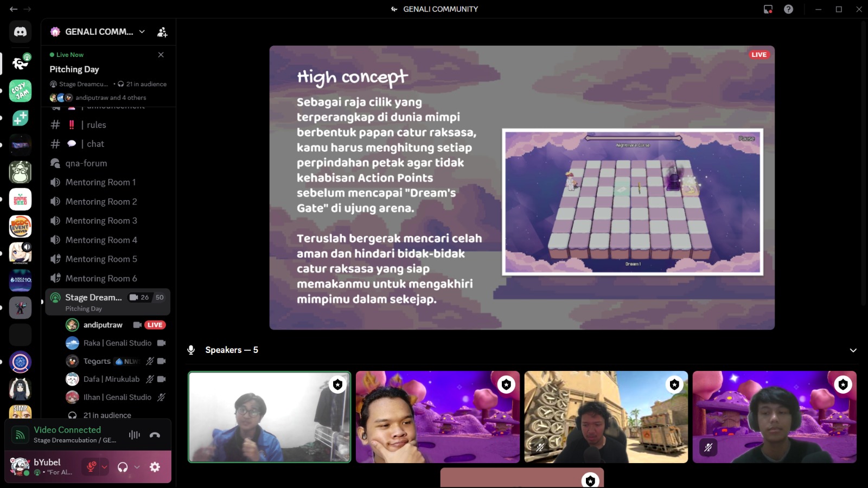Viewport: 868px width, 488px height.
Task: Click Dafa | Mirukulab participant entry
Action: (x=116, y=379)
